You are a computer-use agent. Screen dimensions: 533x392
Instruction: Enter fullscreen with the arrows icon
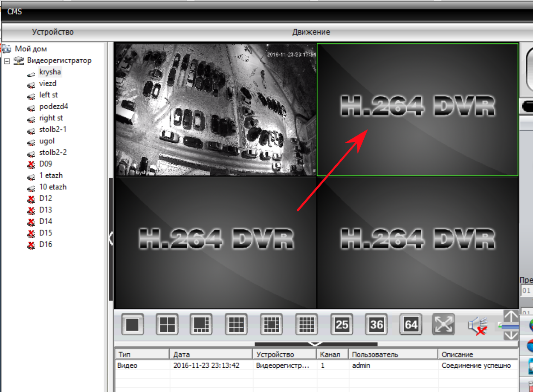coord(444,325)
